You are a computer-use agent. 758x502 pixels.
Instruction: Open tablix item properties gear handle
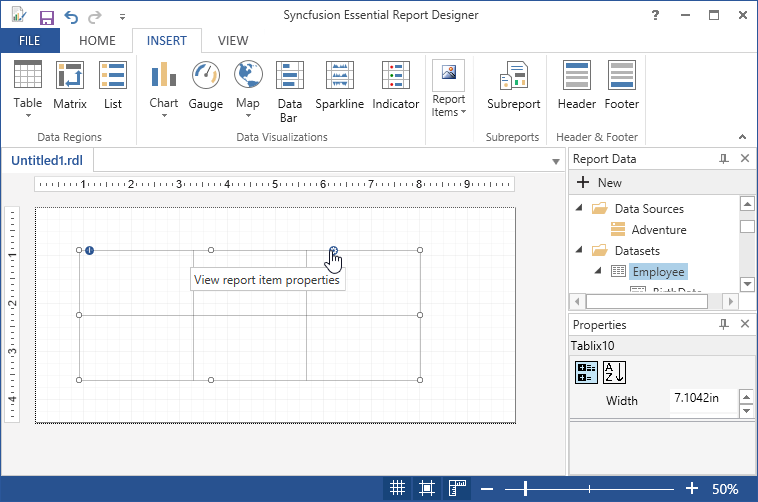(334, 250)
